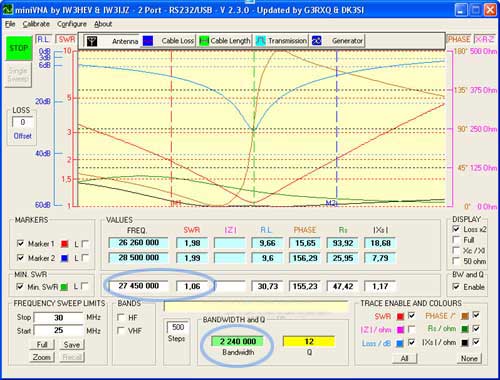Click the yellow Q value 12

pos(309,341)
